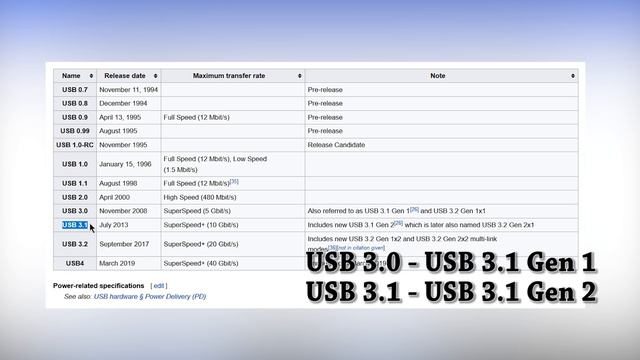Open citation 25 in USB 3.0 note

(x=414, y=209)
